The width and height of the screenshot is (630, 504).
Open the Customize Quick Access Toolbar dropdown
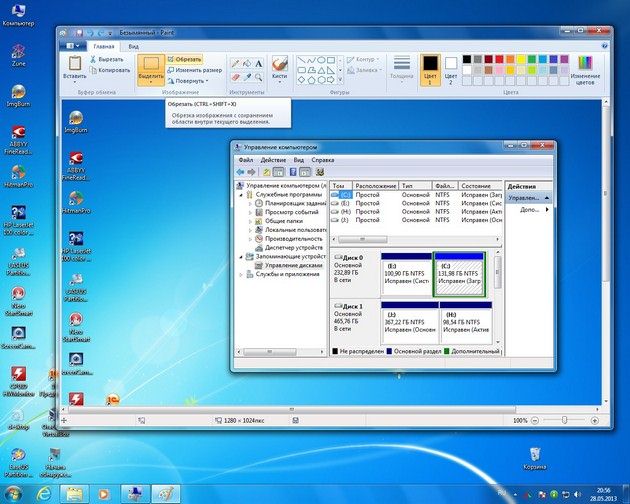pos(110,33)
